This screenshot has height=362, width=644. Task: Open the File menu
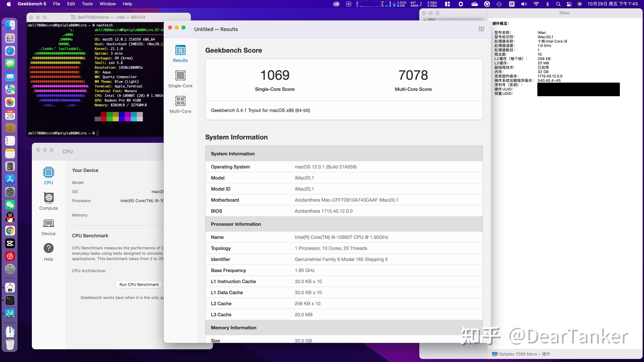57,4
